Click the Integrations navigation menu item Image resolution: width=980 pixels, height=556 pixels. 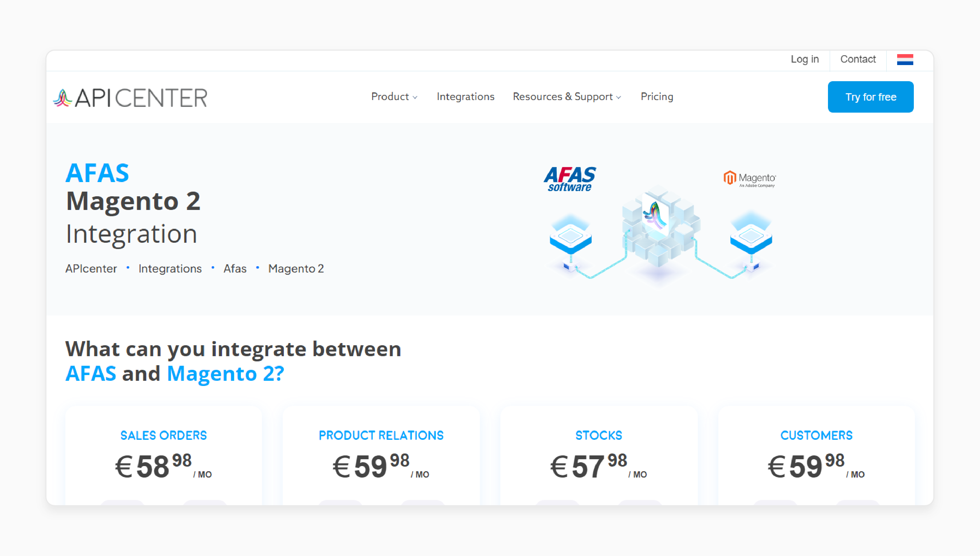[465, 96]
